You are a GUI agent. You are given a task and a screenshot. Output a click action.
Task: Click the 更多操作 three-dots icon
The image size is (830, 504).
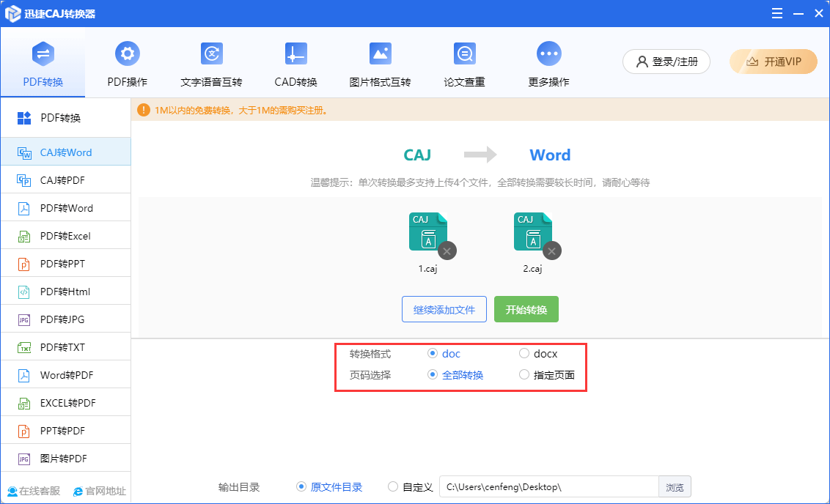548,54
